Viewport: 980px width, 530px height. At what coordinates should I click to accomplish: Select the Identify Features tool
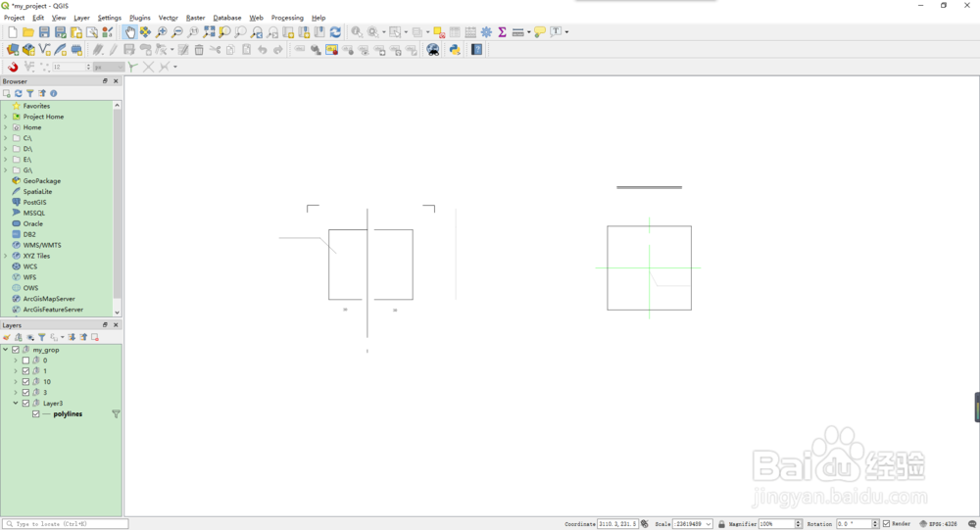(x=357, y=32)
